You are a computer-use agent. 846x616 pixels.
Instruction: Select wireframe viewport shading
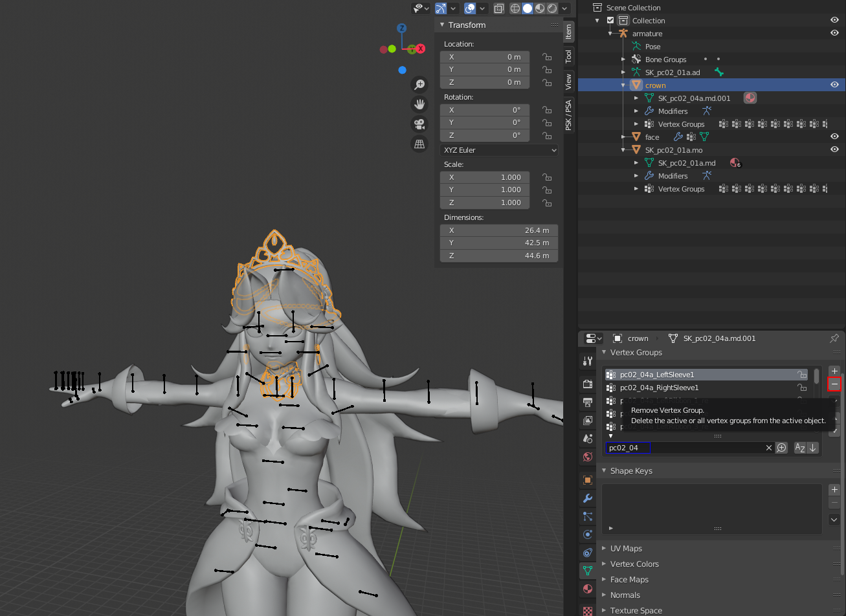(515, 8)
